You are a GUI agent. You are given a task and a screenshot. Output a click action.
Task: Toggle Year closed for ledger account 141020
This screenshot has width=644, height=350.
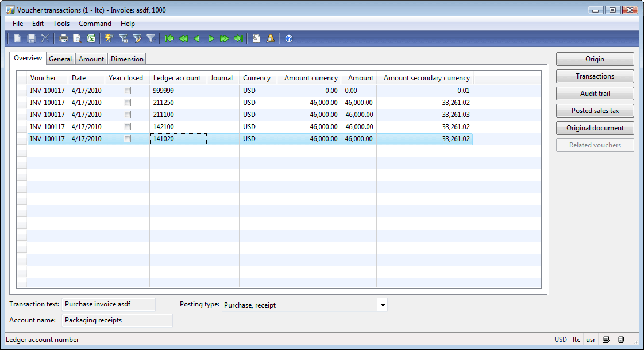pyautogui.click(x=128, y=139)
